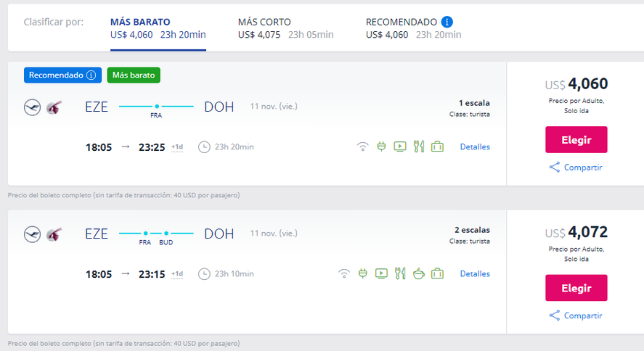Choose the US$ 4,060 flight with Elegir

[576, 139]
